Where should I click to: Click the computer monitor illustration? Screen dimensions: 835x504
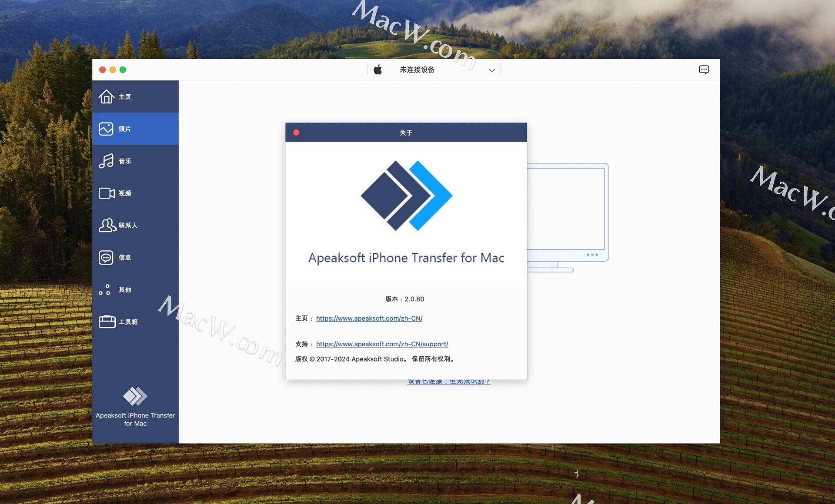pyautogui.click(x=568, y=217)
